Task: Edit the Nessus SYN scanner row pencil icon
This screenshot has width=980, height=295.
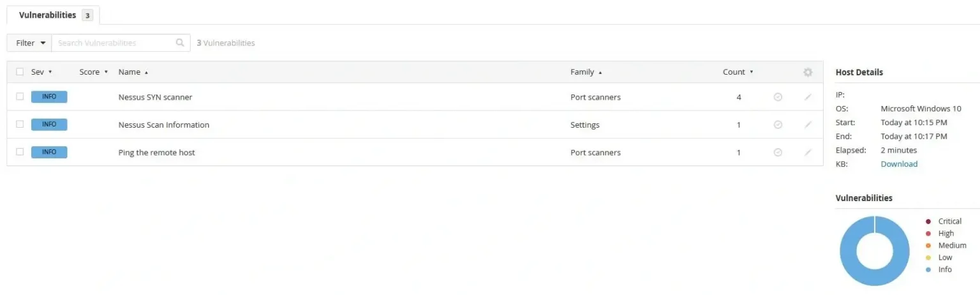Action: tap(808, 97)
